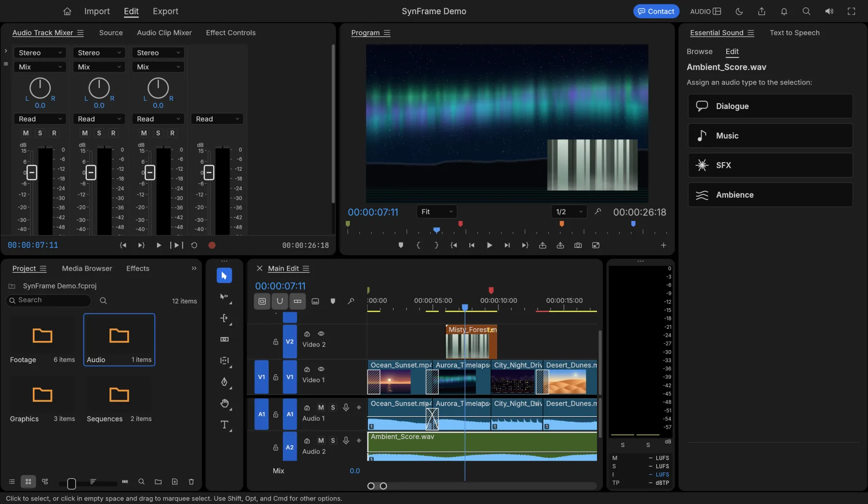
Task: Select the Selection arrow tool
Action: [224, 275]
